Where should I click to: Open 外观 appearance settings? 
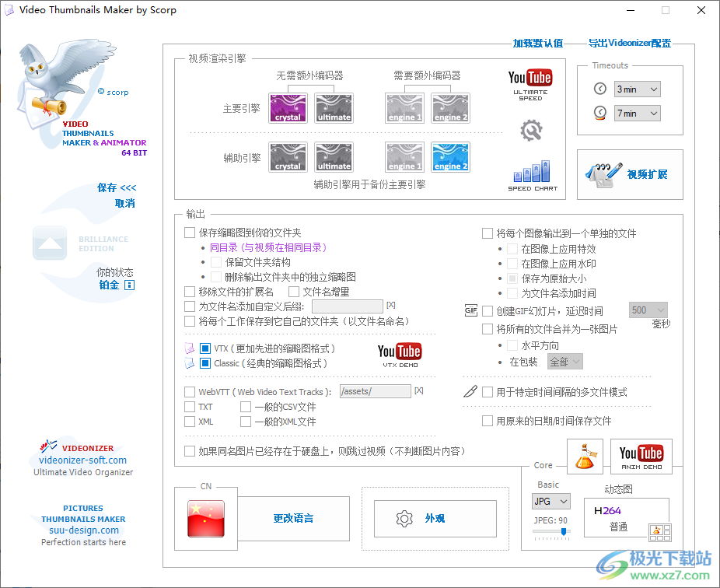coord(435,519)
